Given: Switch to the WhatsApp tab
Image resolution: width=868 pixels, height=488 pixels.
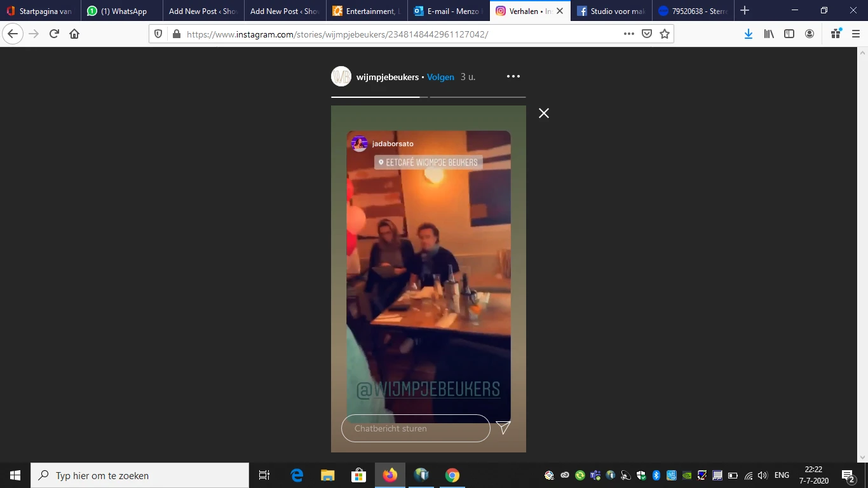Looking at the screenshot, I should 122,11.
